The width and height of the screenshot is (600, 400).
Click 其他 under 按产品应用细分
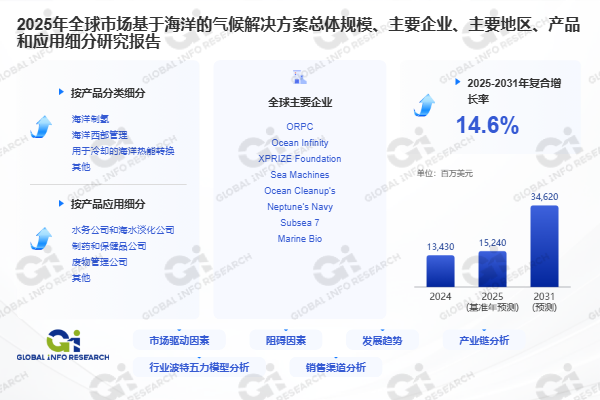tap(81, 278)
